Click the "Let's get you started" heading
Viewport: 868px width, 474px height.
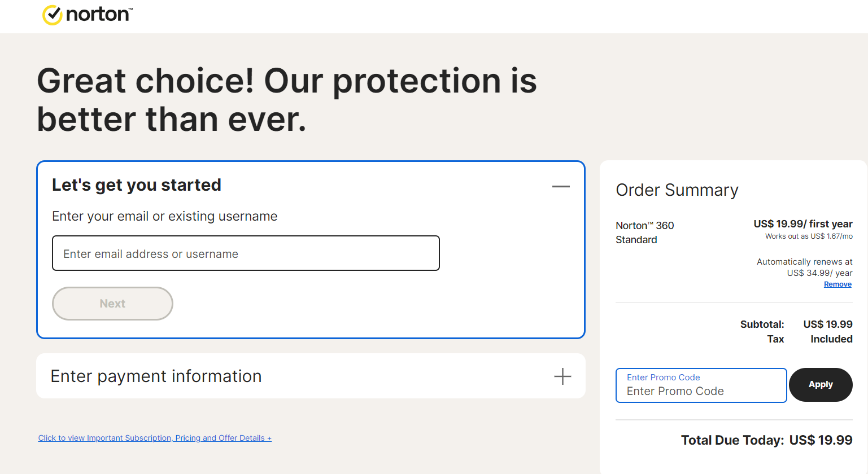(x=137, y=185)
